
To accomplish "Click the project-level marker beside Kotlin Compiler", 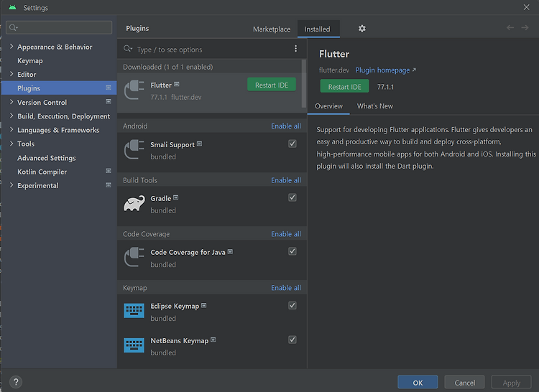I will coord(109,171).
